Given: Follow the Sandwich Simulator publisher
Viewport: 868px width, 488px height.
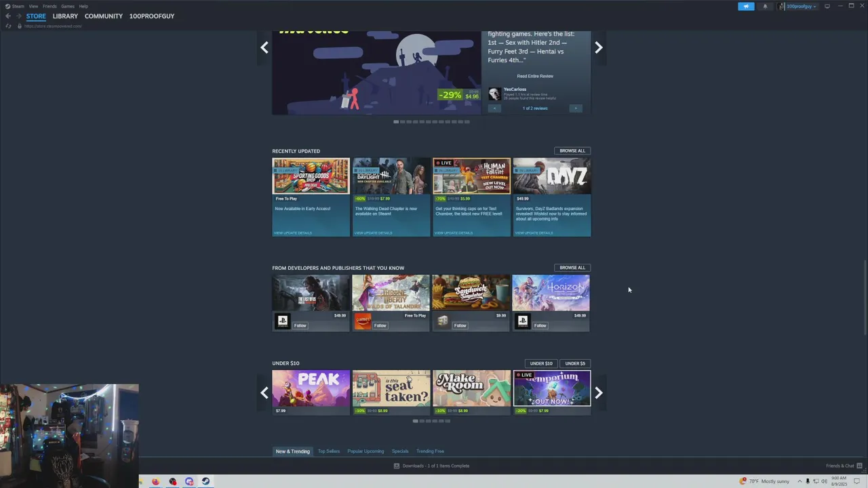Looking at the screenshot, I should (x=460, y=325).
